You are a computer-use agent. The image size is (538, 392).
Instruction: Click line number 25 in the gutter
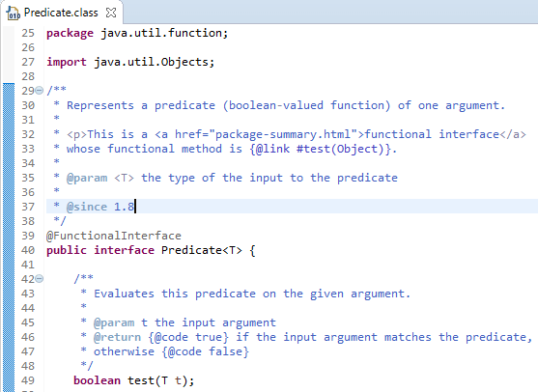[28, 33]
